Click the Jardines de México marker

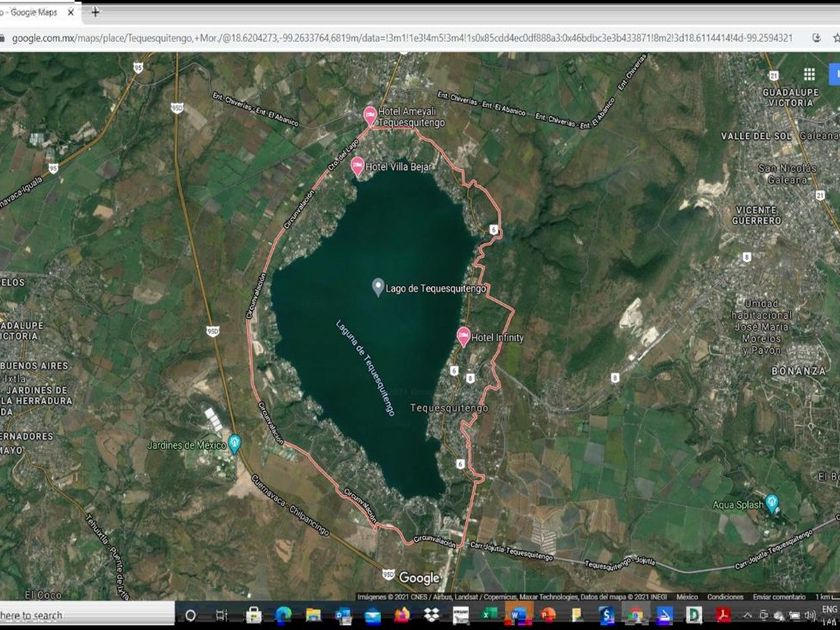(x=235, y=442)
